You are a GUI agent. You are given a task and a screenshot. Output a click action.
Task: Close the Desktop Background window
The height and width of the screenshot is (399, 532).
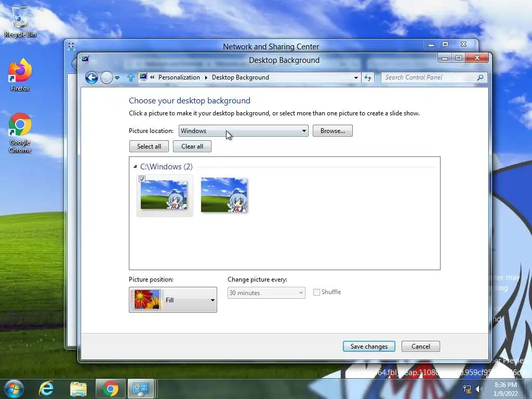[477, 58]
